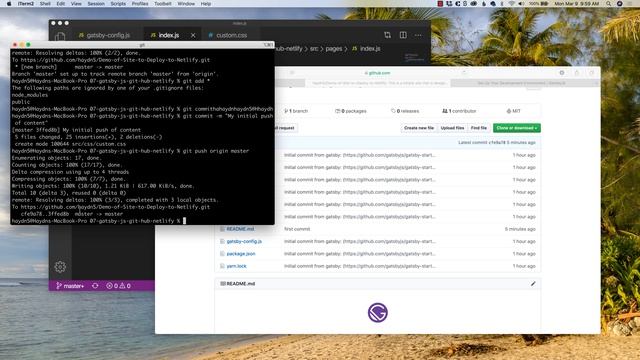Open the Session menu
This screenshot has width=640, height=360.
96,4
